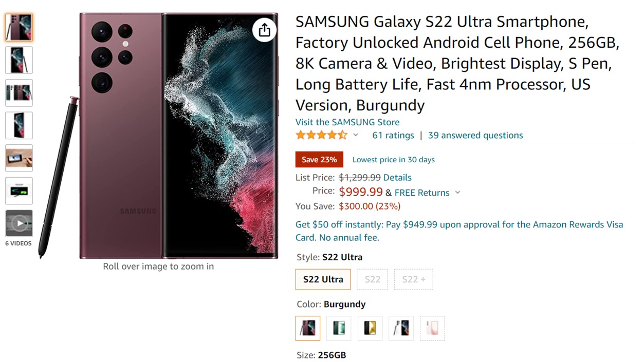The height and width of the screenshot is (362, 644).
Task: Show the hand-held phone with S Pen thumbnail
Action: click(19, 158)
